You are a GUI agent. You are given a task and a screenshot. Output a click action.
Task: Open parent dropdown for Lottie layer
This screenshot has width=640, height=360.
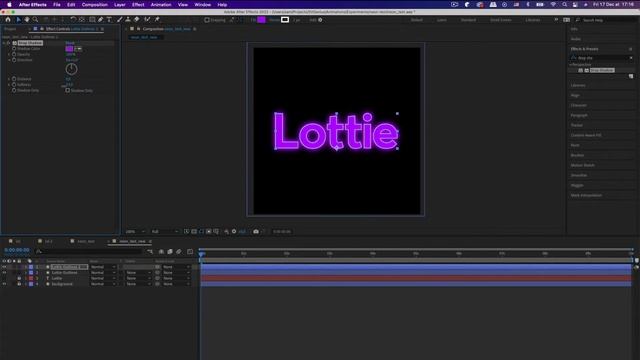coord(176,278)
